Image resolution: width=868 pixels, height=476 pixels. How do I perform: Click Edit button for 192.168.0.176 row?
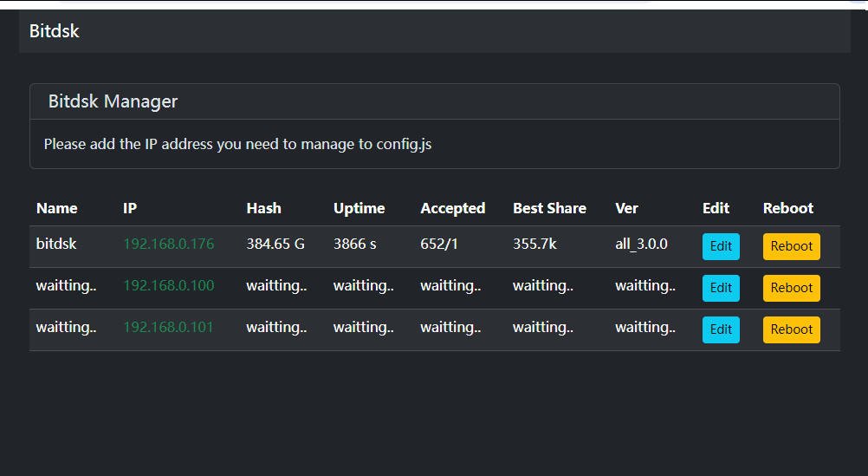(x=721, y=246)
